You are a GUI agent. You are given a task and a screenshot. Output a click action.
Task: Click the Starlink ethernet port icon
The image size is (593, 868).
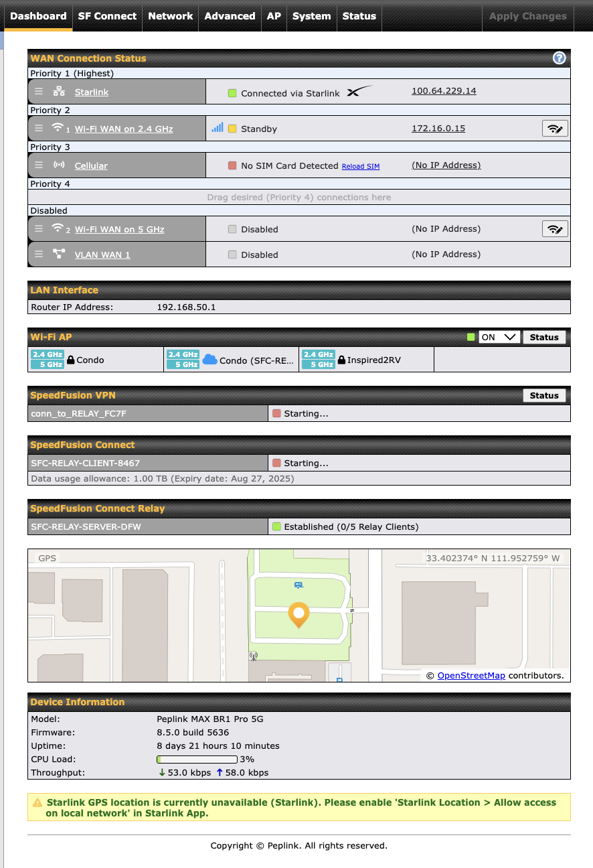tap(59, 92)
